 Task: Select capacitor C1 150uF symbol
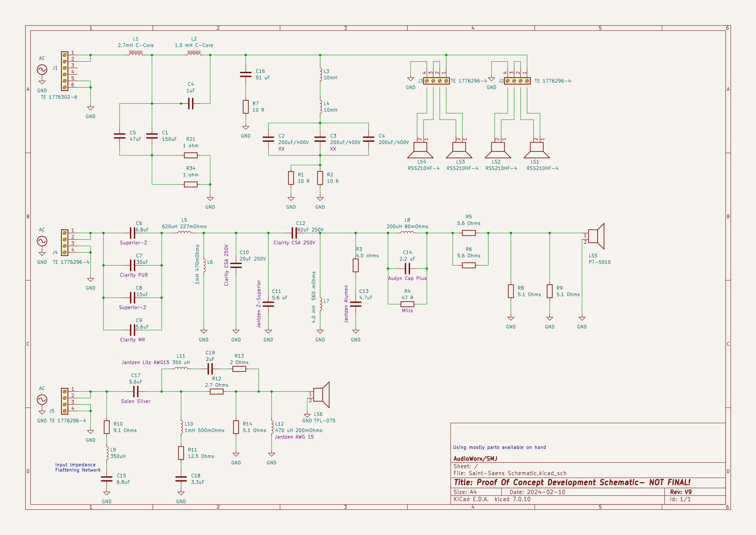pyautogui.click(x=152, y=136)
